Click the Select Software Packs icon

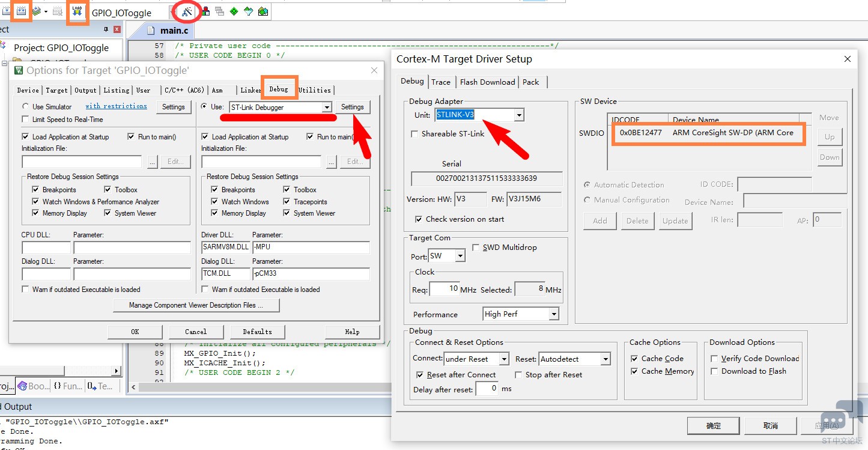pyautogui.click(x=248, y=11)
